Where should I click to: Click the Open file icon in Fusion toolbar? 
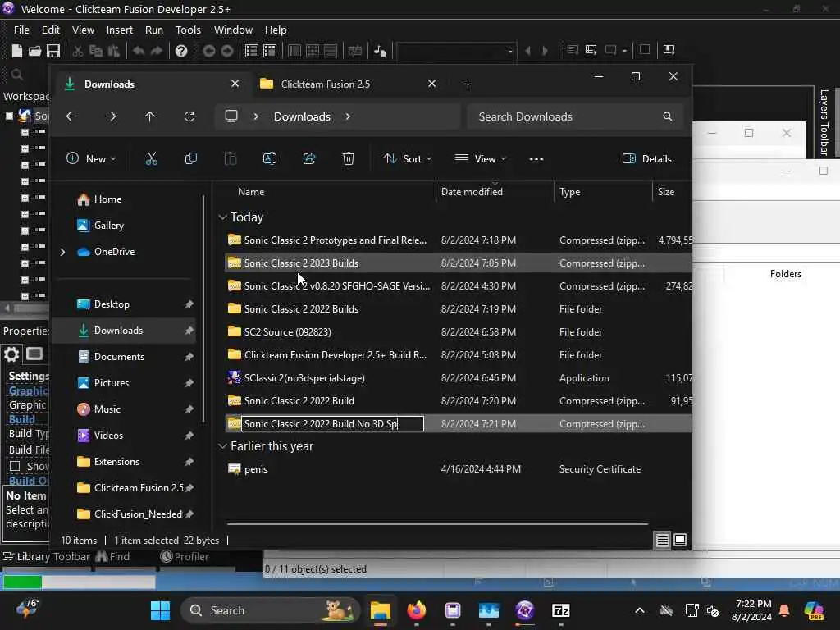[34, 51]
